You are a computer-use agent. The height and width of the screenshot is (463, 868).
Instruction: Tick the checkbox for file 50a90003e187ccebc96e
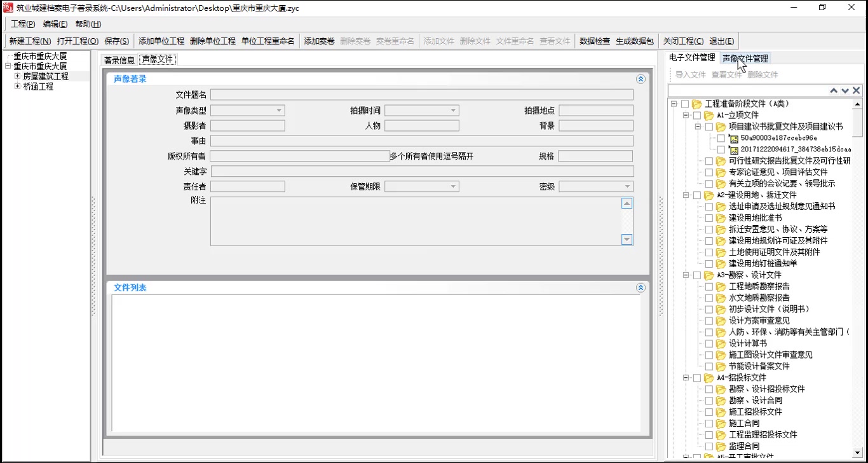tap(721, 138)
